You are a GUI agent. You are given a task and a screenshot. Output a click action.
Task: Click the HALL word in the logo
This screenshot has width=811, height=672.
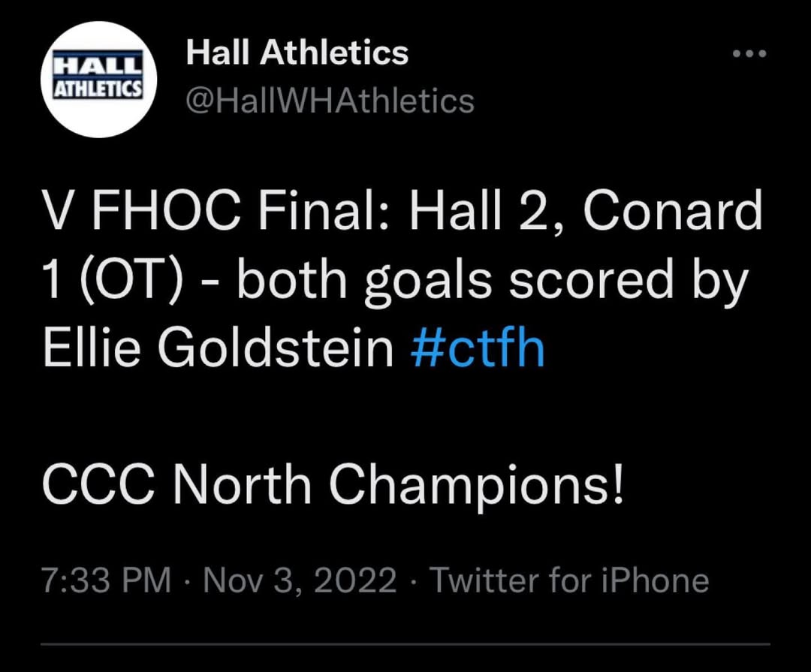click(98, 65)
